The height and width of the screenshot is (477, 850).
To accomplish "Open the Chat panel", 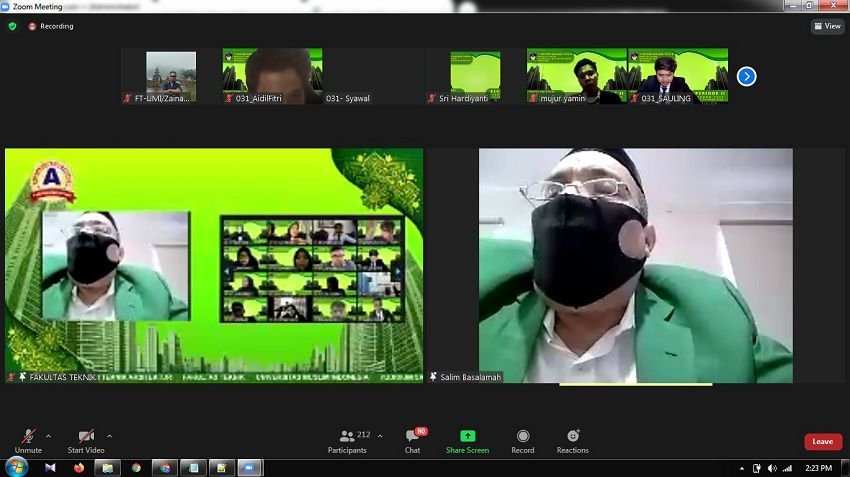I will tap(412, 441).
